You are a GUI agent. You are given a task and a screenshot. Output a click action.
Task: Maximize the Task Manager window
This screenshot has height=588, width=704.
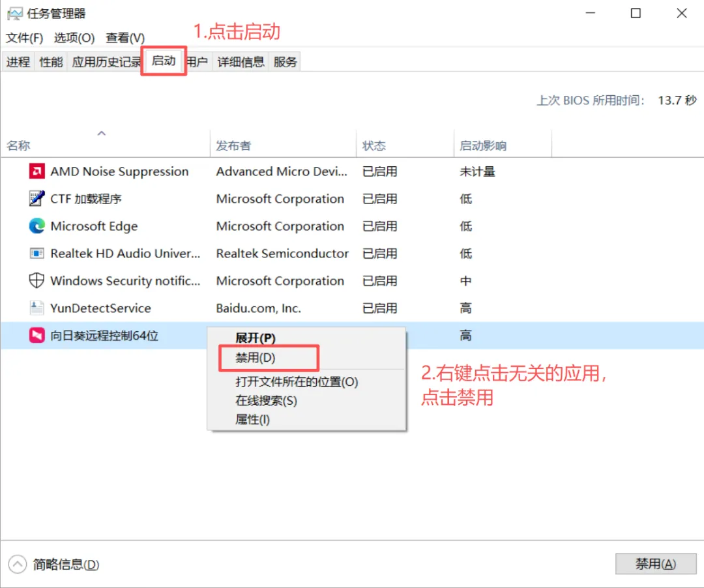pos(636,13)
